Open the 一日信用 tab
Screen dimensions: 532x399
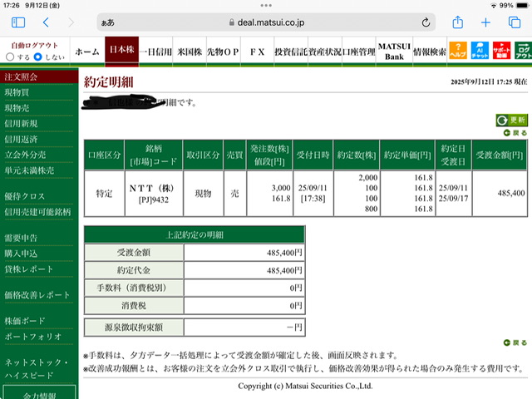pos(155,52)
